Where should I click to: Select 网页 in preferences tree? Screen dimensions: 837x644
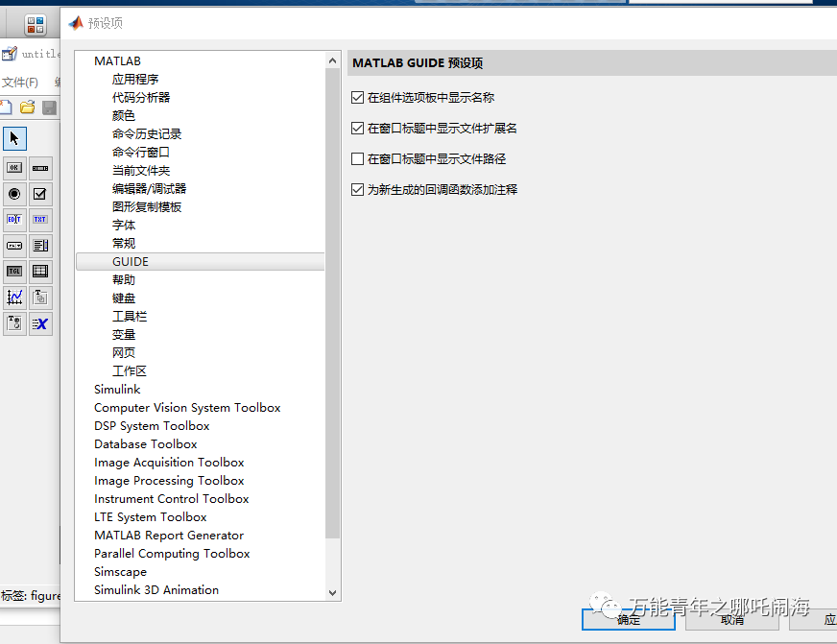[x=123, y=352]
